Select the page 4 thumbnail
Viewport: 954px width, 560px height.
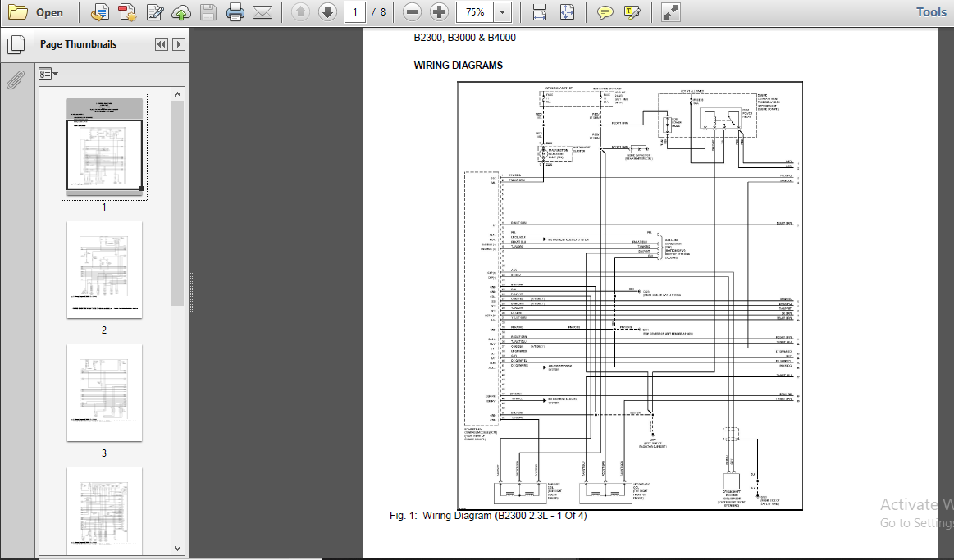[x=105, y=509]
